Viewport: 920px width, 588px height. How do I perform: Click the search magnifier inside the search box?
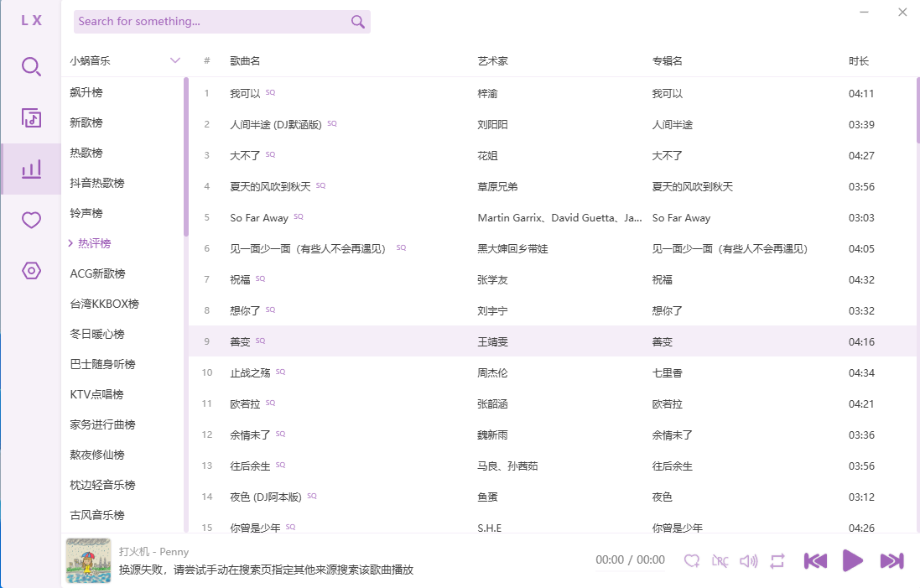click(358, 22)
